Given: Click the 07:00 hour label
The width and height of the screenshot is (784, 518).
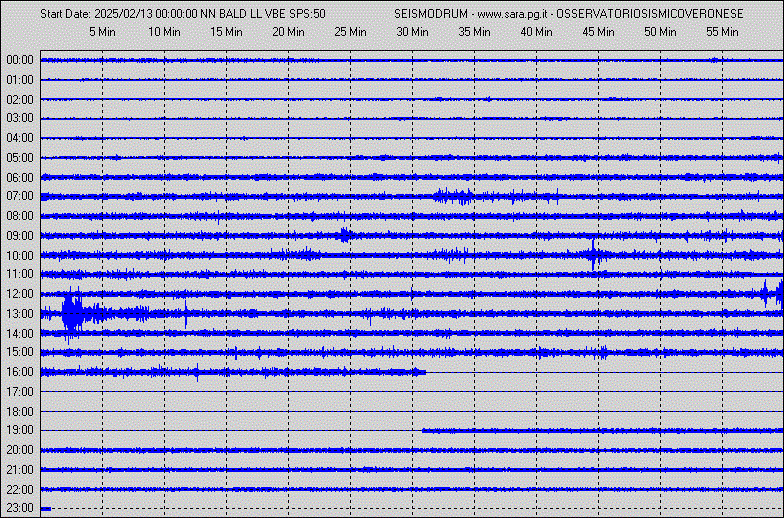Looking at the screenshot, I should point(20,196).
